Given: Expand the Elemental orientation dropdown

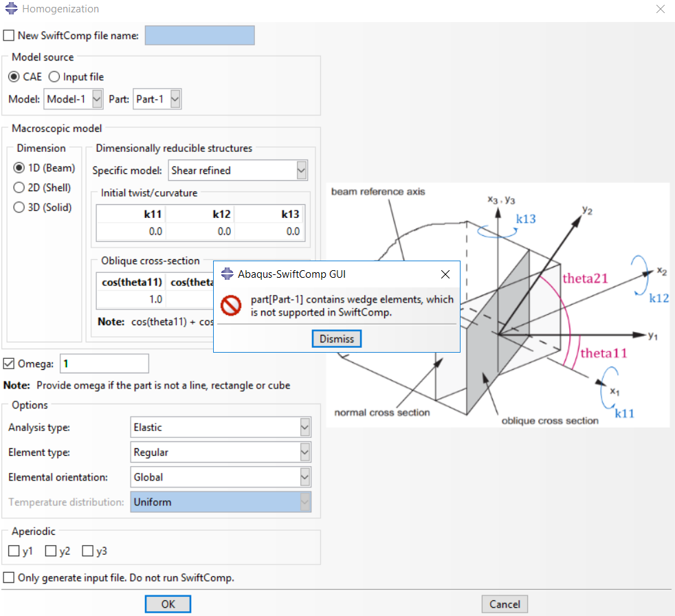Looking at the screenshot, I should coord(305,477).
